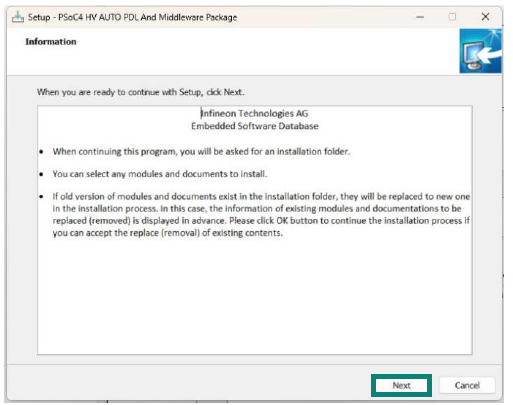Image resolution: width=513 pixels, height=405 pixels.
Task: Click 'You can select any modules' sentence
Action: pyautogui.click(x=160, y=174)
